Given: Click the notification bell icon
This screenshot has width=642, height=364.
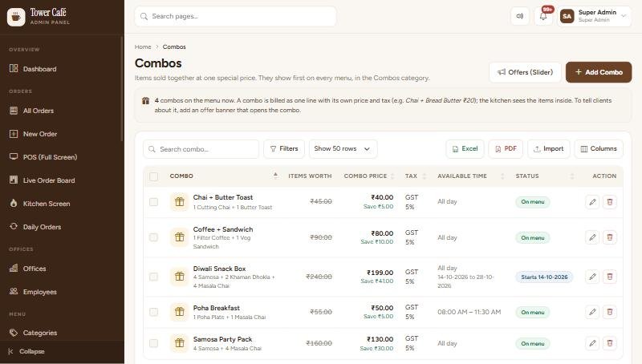Looking at the screenshot, I should point(543,16).
